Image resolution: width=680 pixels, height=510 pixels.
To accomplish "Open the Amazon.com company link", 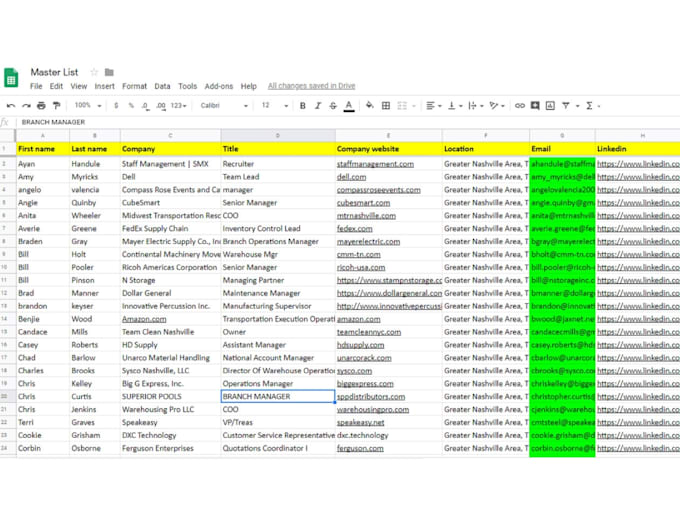I will [144, 319].
